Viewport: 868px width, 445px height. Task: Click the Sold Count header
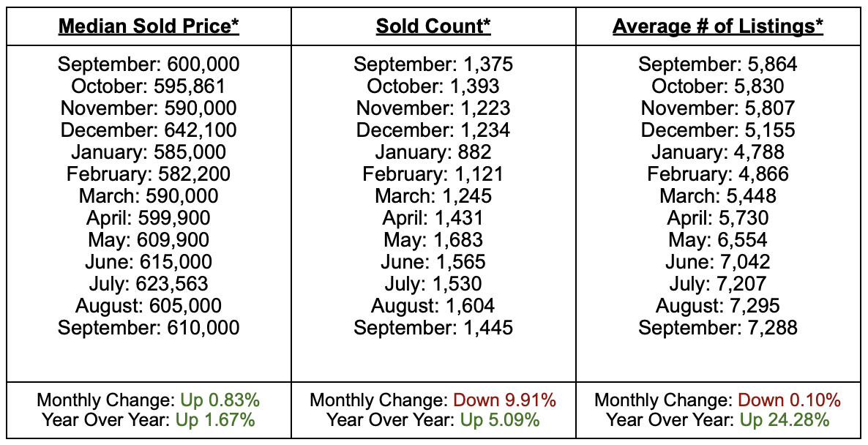pyautogui.click(x=433, y=27)
